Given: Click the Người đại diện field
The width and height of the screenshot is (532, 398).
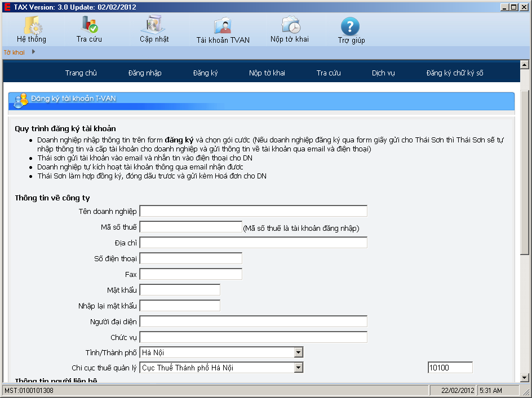Looking at the screenshot, I should pos(254,321).
